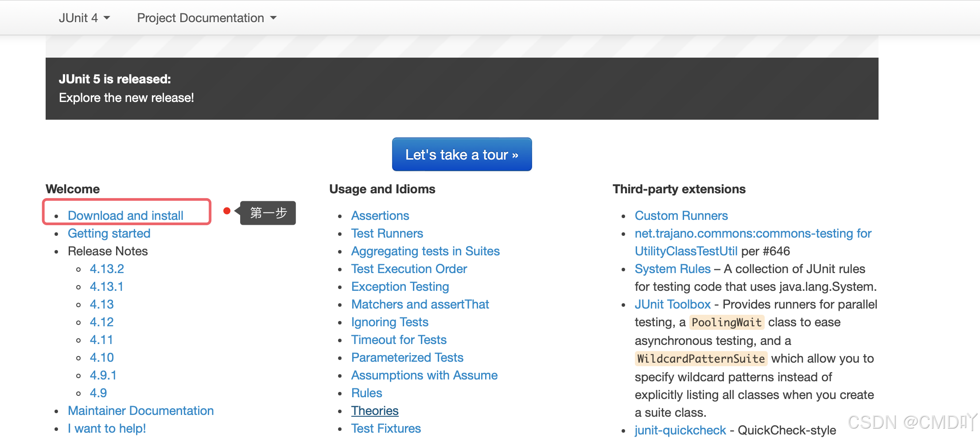This screenshot has height=438, width=980.
Task: Click the "Third-party extensions" heading
Action: (x=679, y=189)
